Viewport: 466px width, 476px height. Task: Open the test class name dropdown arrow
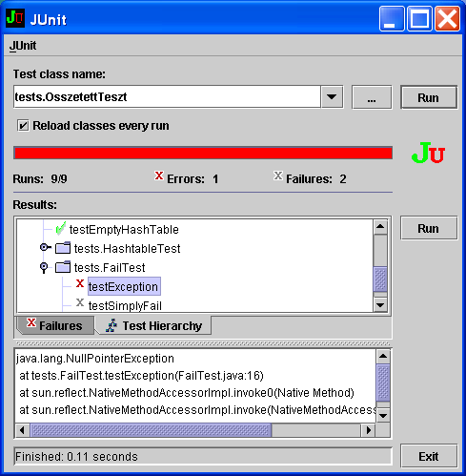point(332,96)
